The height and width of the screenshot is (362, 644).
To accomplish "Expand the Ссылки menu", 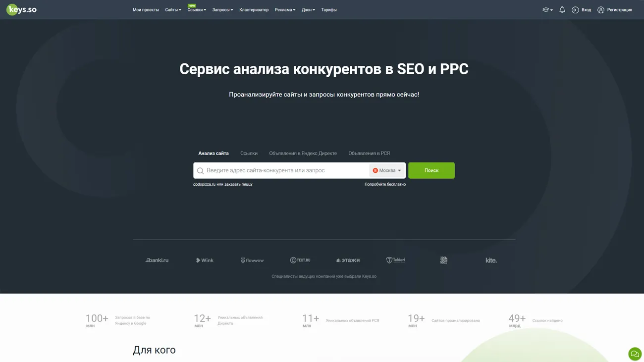I will 197,10.
